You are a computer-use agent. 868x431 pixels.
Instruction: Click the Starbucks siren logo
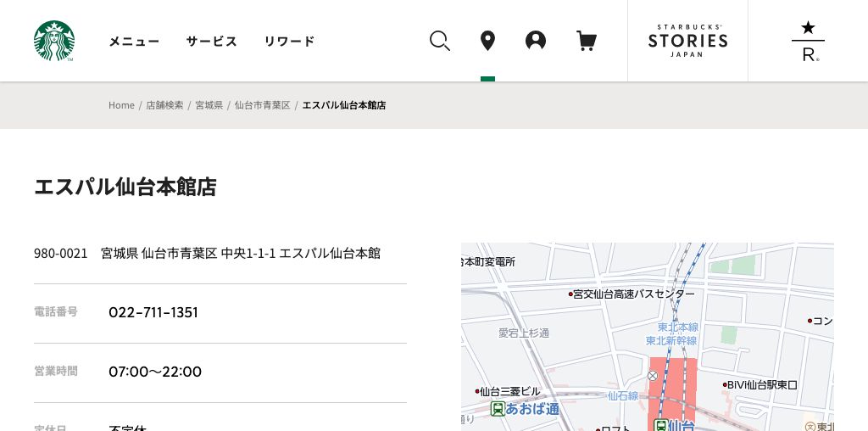pos(53,41)
